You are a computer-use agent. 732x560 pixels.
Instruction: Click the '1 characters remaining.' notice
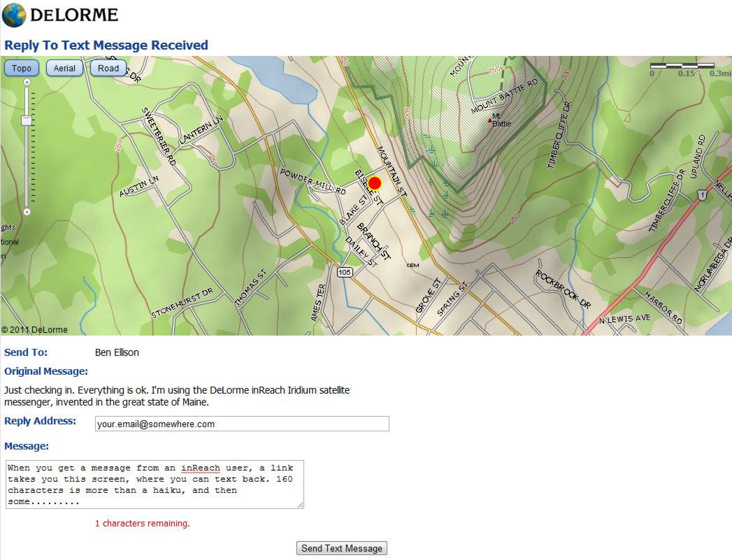coord(143,523)
